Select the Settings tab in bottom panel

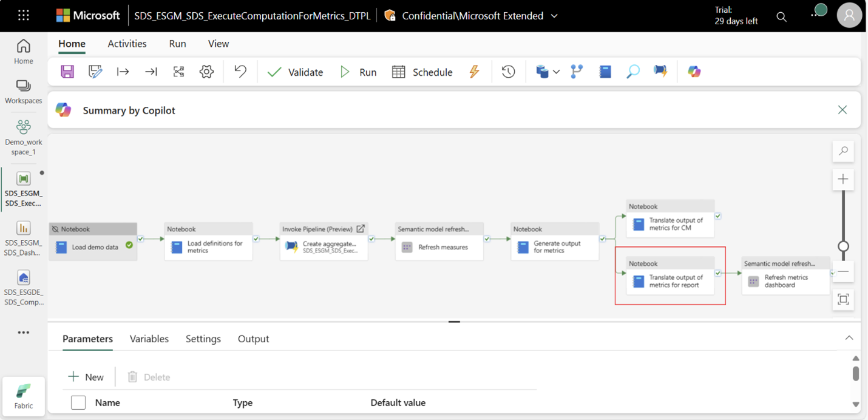coord(203,339)
